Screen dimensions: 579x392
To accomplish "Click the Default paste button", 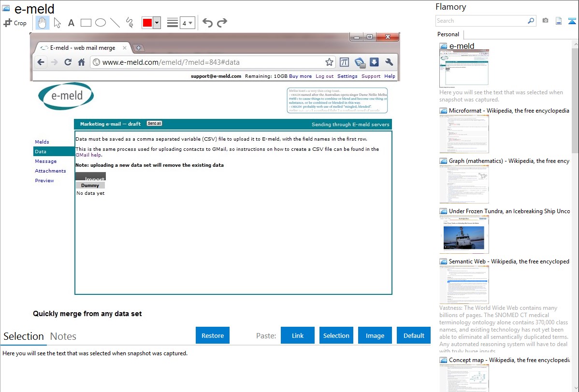I will 414,335.
